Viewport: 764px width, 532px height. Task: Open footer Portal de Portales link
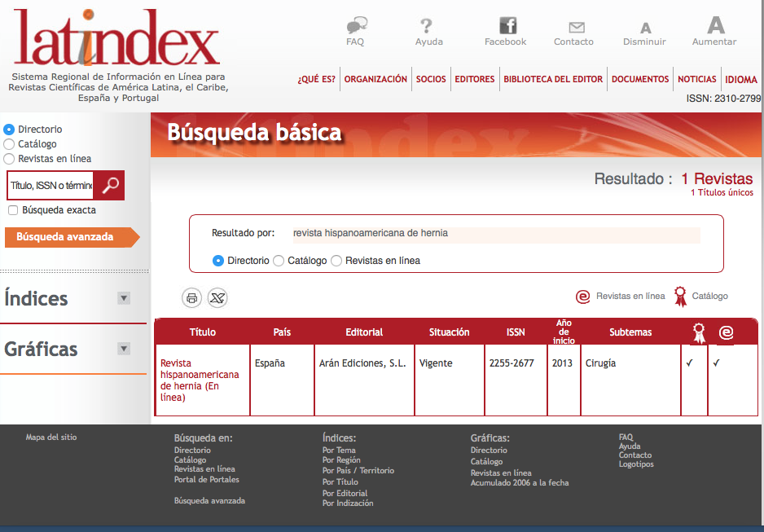tap(207, 479)
